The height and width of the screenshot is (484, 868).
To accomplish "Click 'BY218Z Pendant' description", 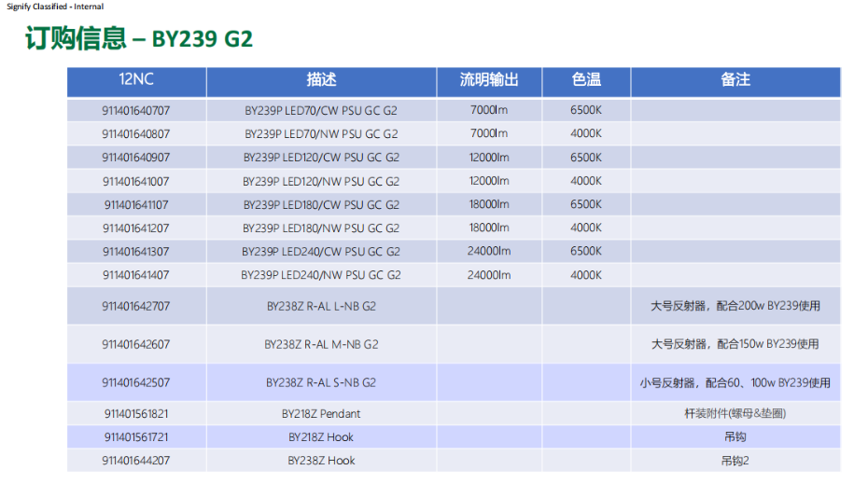I will [321, 414].
